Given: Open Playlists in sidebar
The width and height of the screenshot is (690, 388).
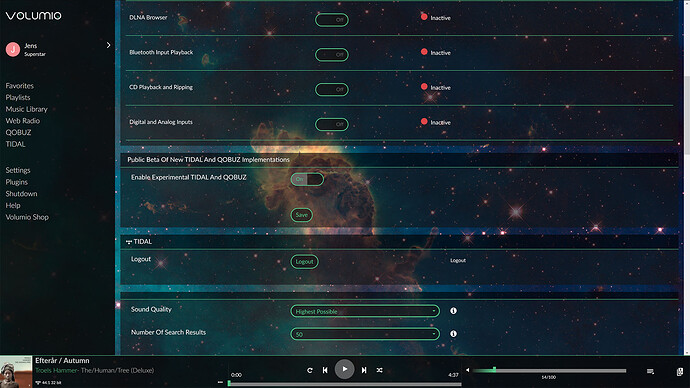Looking at the screenshot, I should coord(18,97).
